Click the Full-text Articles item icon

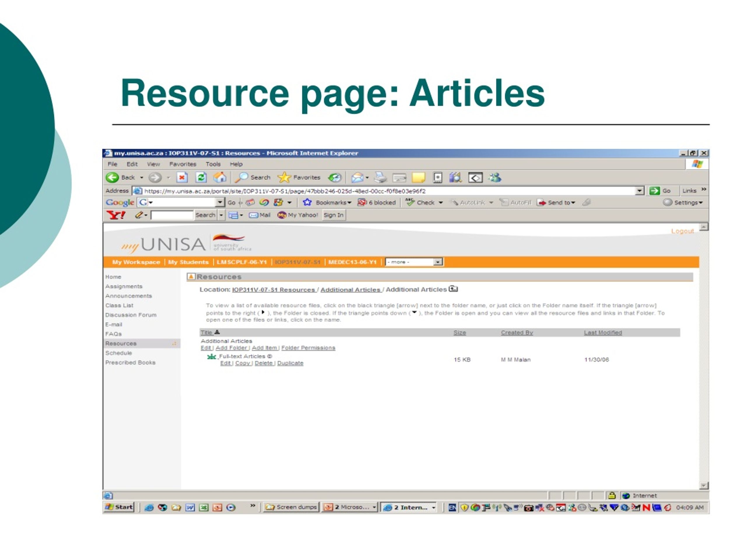coord(211,356)
